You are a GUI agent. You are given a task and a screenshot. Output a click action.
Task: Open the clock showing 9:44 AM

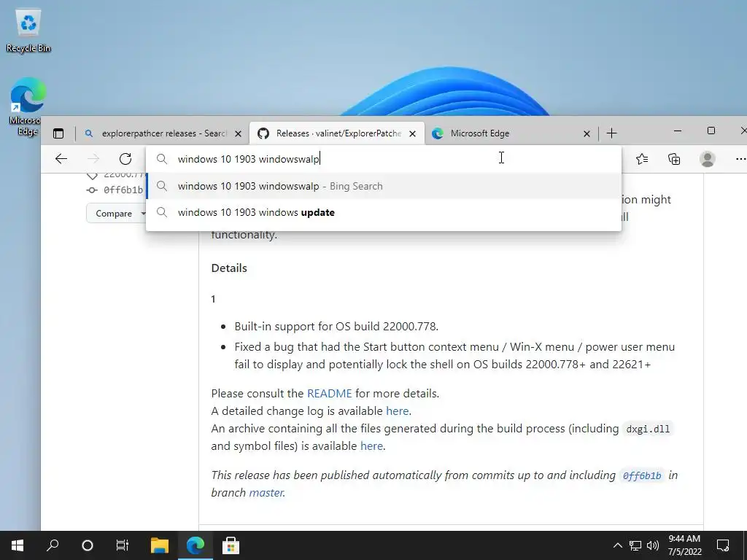coord(684,545)
